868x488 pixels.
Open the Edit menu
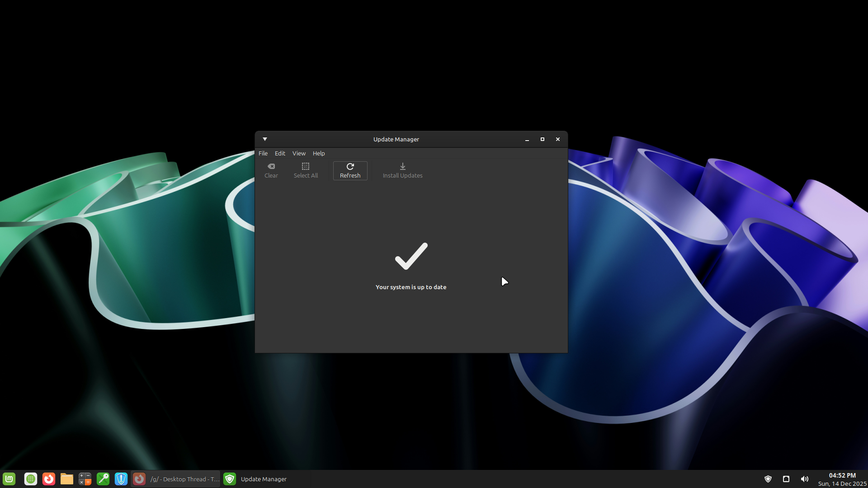click(x=280, y=154)
